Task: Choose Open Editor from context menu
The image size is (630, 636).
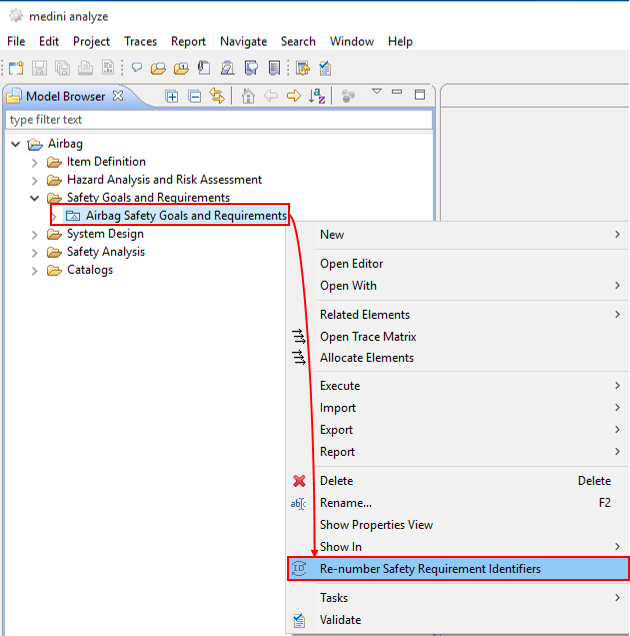Action: point(458,264)
